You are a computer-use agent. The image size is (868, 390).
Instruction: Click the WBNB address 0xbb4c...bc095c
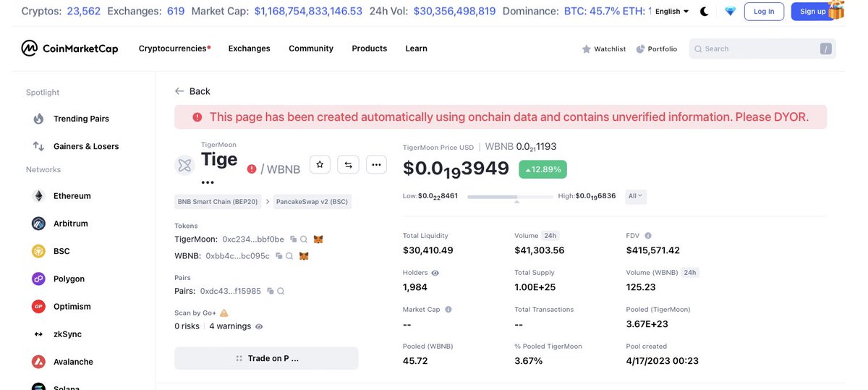[x=237, y=256]
